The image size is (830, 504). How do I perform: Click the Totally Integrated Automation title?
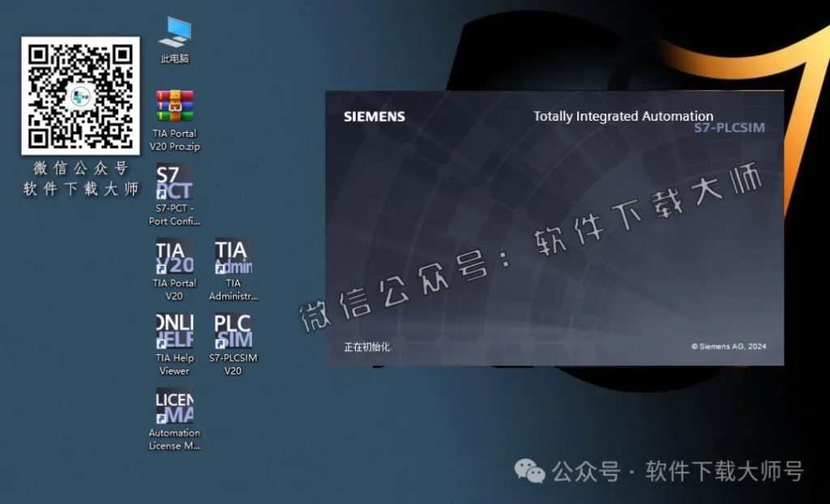[x=622, y=116]
